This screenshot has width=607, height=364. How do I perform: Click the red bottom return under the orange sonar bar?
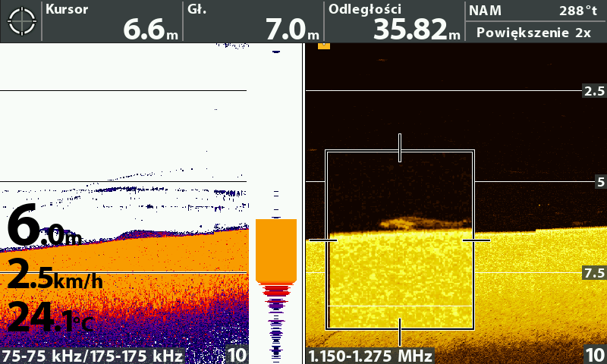click(x=276, y=290)
